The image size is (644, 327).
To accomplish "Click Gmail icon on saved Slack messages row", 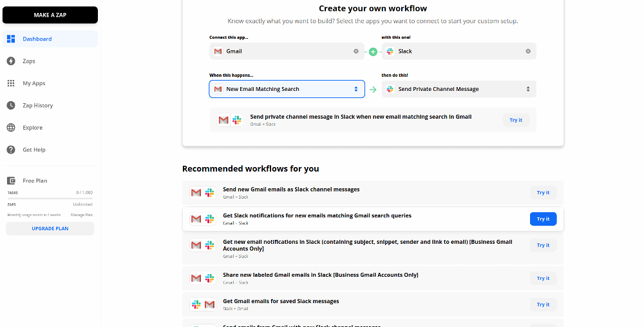I will 210,304.
